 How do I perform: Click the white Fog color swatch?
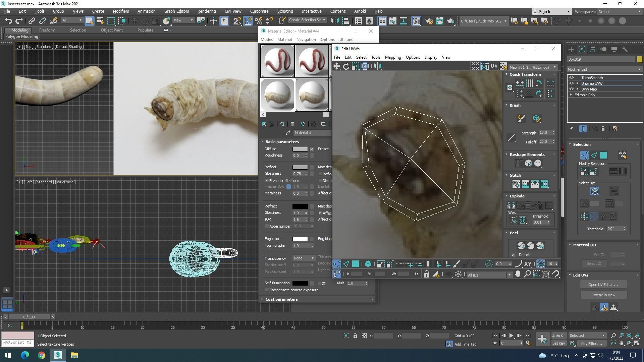point(300,239)
